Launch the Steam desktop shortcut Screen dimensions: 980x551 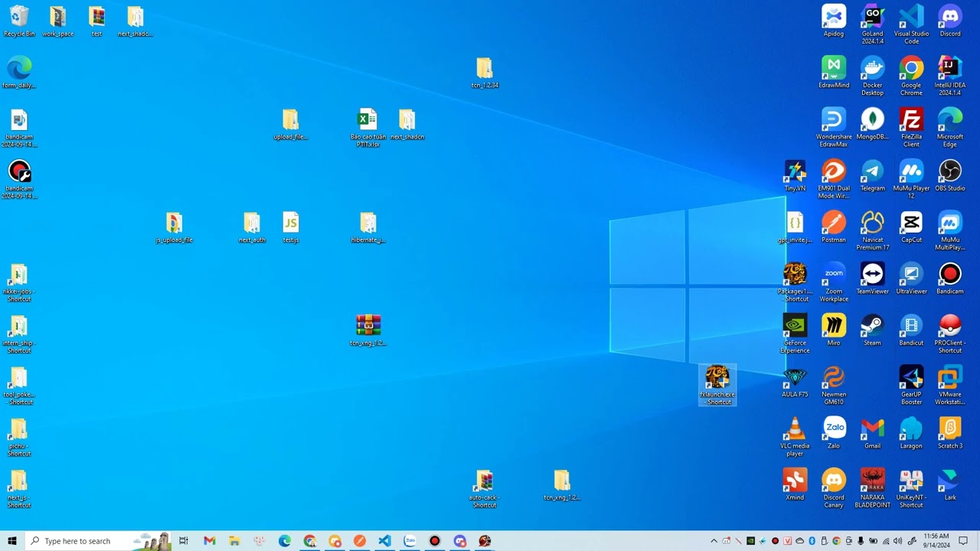873,330
